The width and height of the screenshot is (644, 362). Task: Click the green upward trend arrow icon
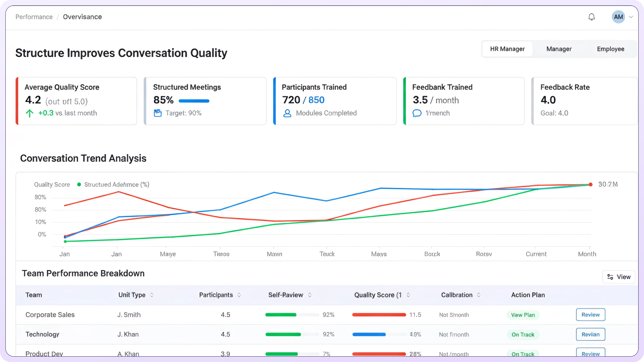pos(30,113)
